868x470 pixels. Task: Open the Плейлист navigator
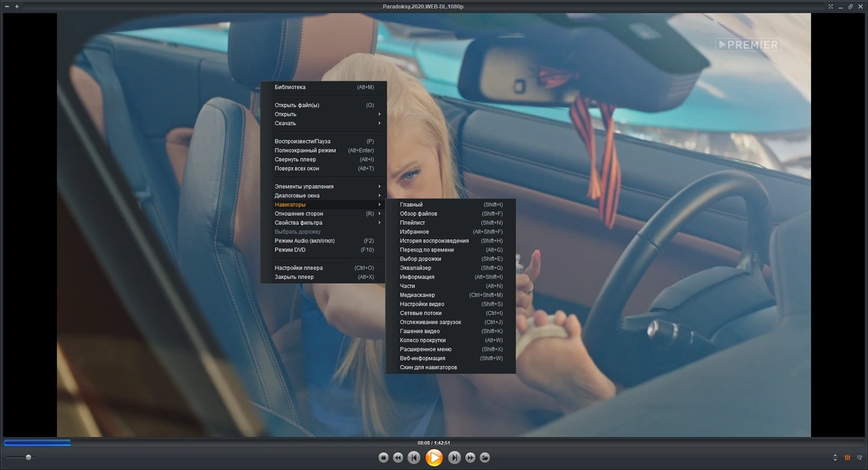pyautogui.click(x=451, y=223)
